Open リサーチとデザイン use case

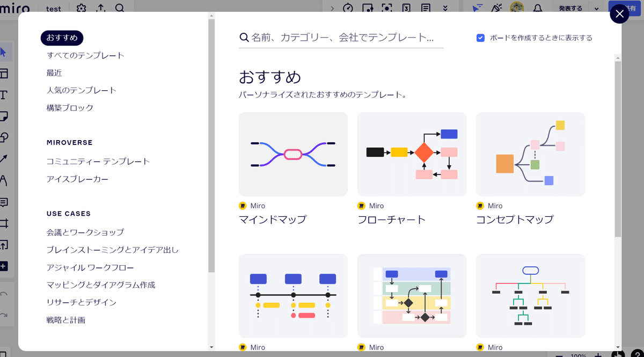(82, 302)
